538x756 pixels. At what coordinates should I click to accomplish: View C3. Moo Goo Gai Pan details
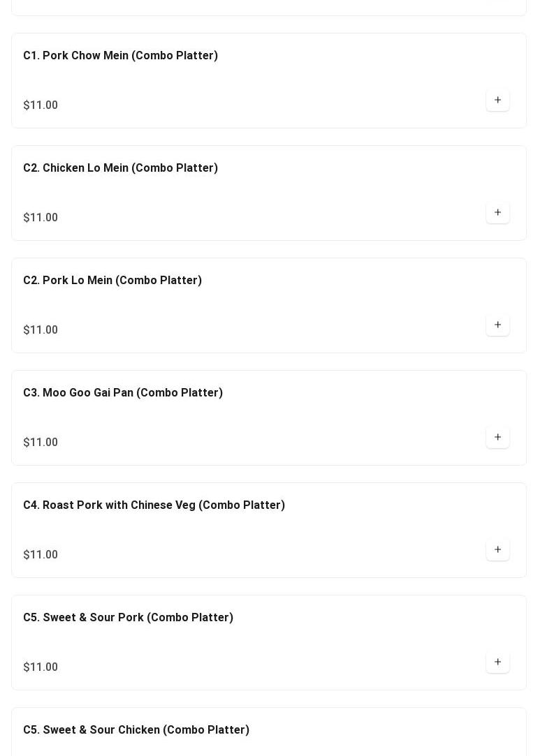pyautogui.click(x=123, y=393)
